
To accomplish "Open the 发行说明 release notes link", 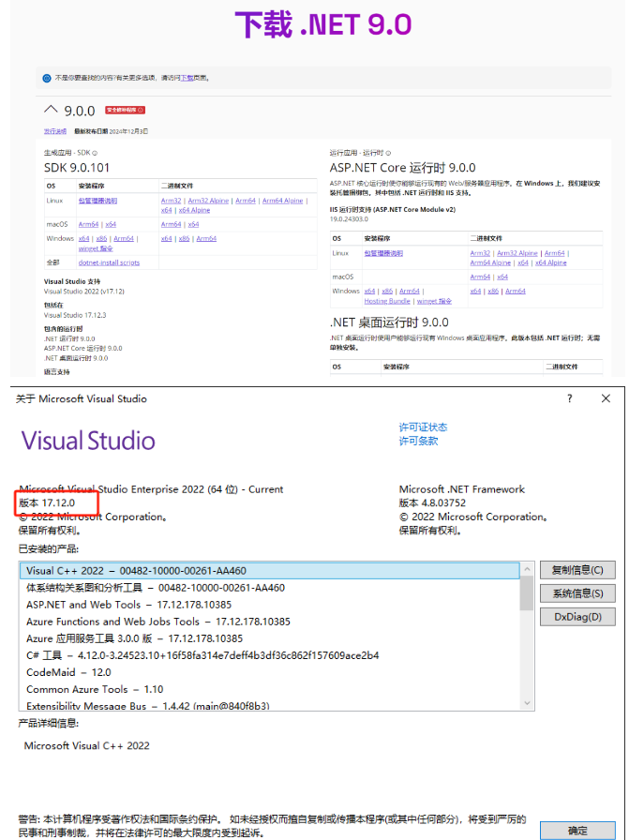I will pyautogui.click(x=55, y=131).
